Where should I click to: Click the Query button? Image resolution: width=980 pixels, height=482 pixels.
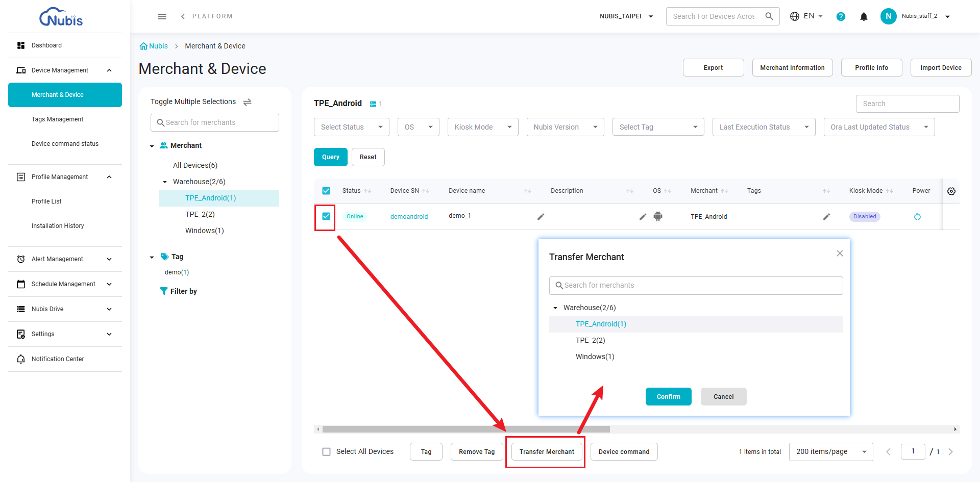tap(330, 157)
